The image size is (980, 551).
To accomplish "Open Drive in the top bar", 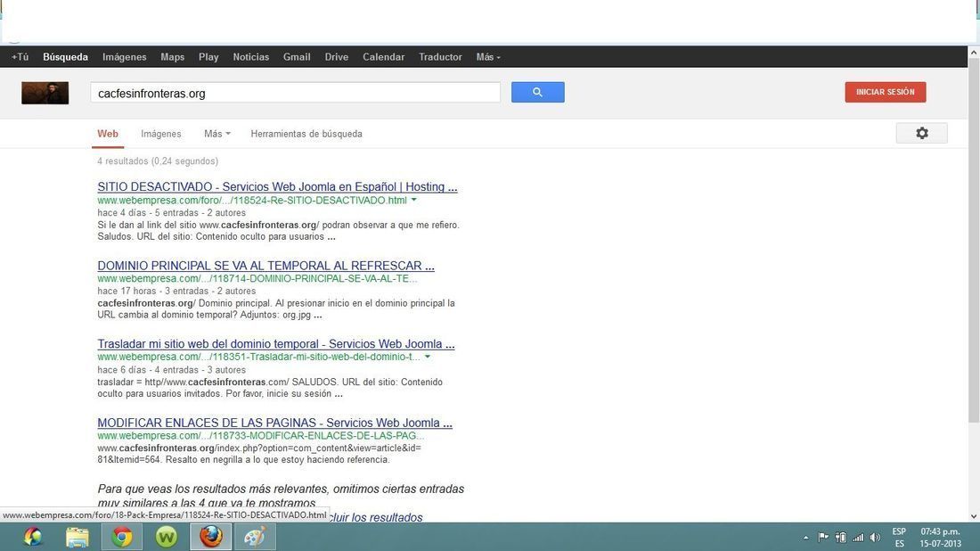I will tap(336, 57).
